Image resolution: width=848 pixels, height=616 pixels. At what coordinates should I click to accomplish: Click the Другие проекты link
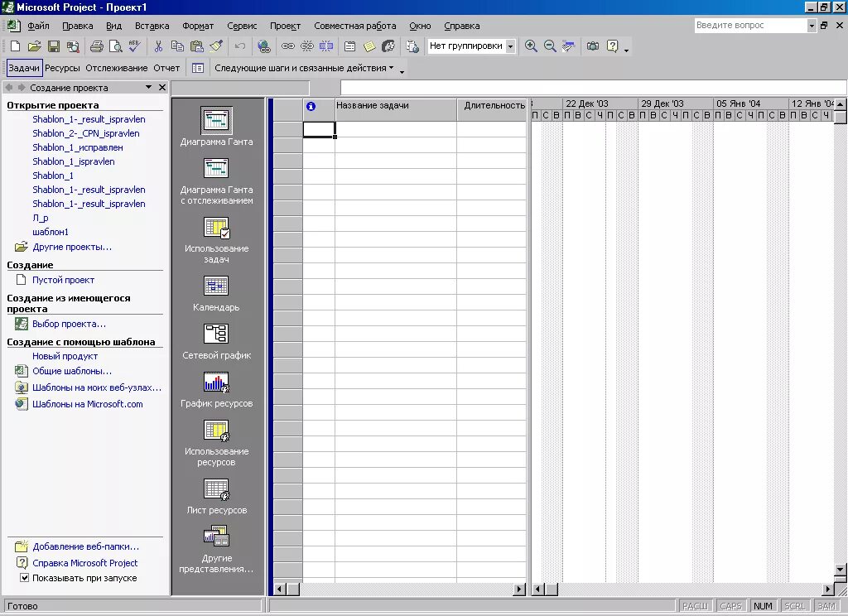click(72, 248)
